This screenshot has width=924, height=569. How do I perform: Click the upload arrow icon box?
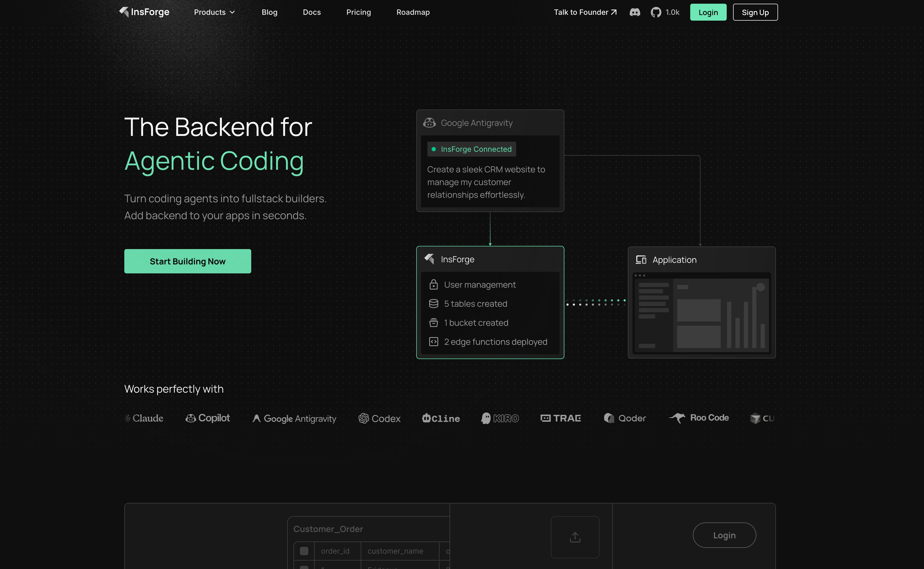pyautogui.click(x=575, y=537)
